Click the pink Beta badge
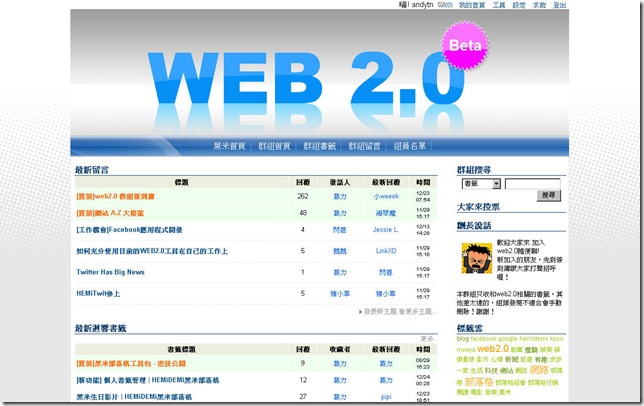644x406 pixels. [x=465, y=45]
